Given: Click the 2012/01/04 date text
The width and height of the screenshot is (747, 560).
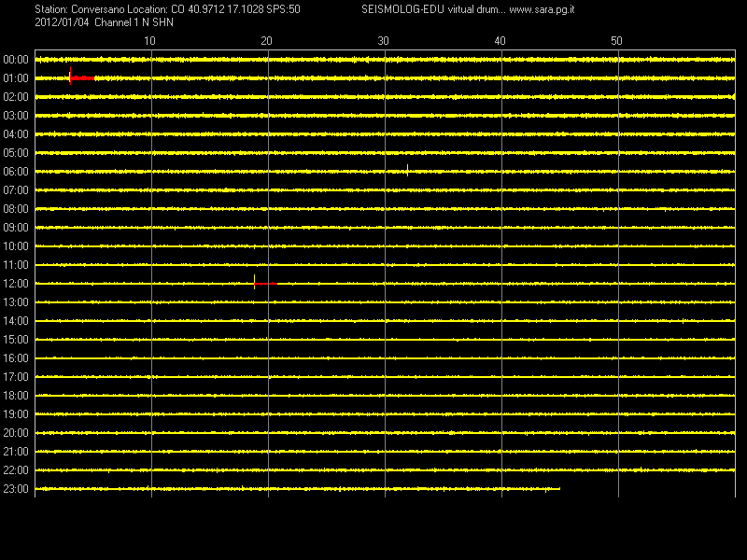Looking at the screenshot, I should pos(62,22).
